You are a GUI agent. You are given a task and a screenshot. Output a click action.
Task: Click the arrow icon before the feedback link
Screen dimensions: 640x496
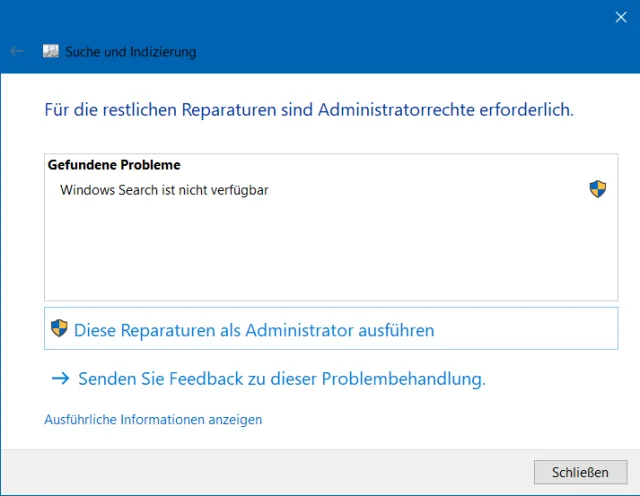click(x=61, y=379)
